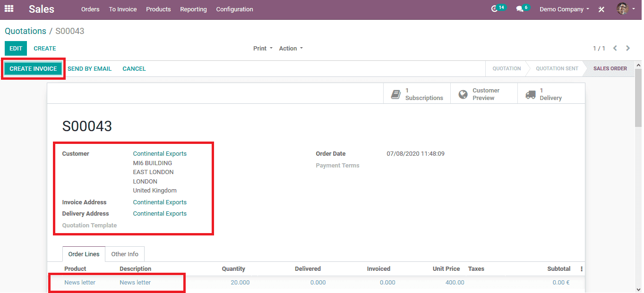The height and width of the screenshot is (293, 644).
Task: Sort by Taxes column header
Action: [x=476, y=269]
